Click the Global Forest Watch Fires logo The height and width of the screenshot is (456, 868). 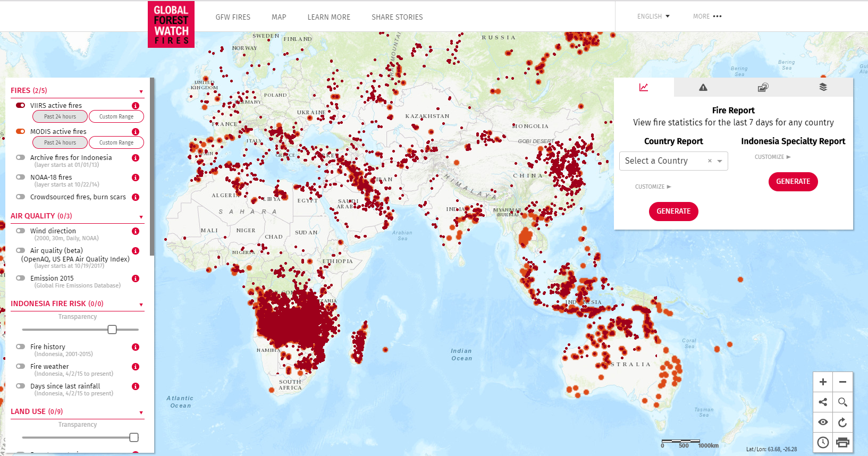coord(171,24)
